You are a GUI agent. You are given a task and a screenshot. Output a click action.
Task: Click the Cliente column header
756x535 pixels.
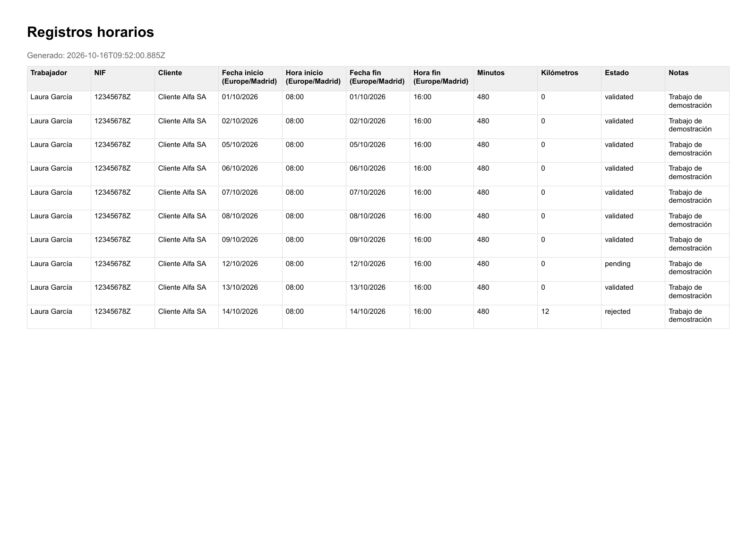click(x=187, y=78)
